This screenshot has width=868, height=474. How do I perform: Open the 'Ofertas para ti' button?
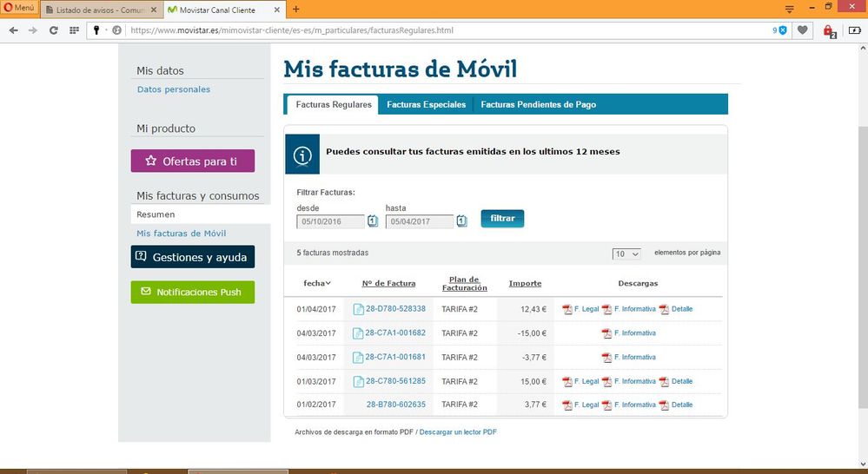point(192,161)
